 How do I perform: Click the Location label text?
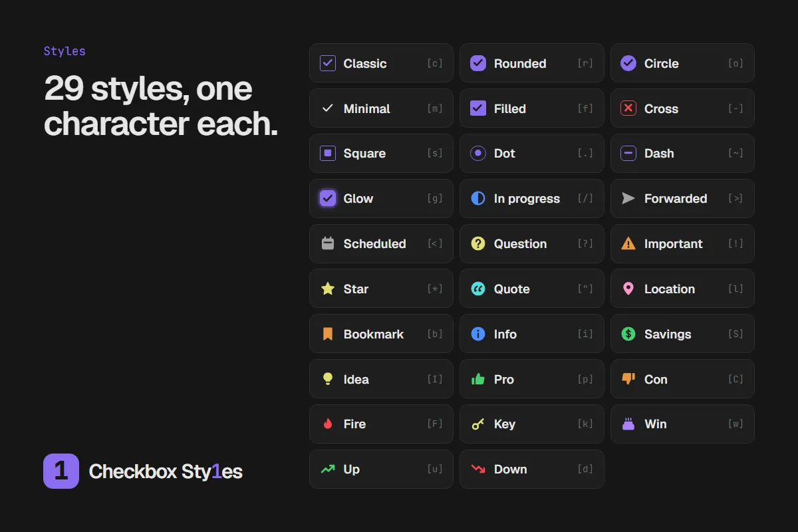point(670,289)
